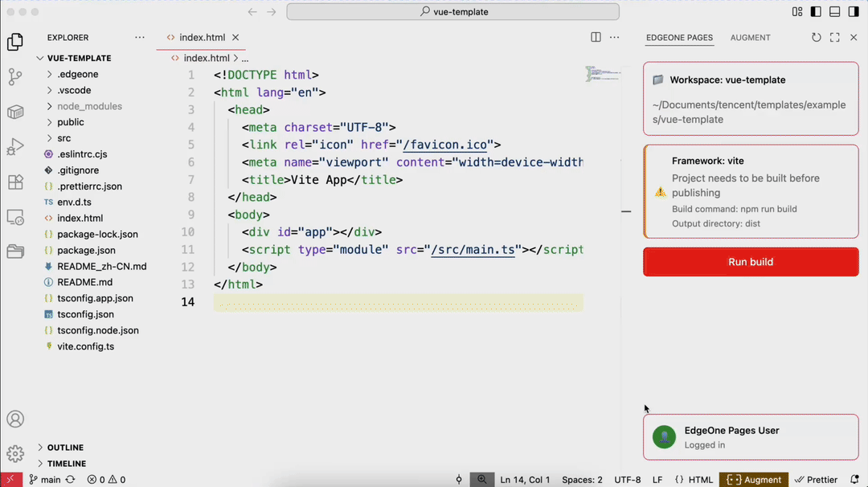Image resolution: width=868 pixels, height=487 pixels.
Task: Open the notifications bell
Action: 854,479
